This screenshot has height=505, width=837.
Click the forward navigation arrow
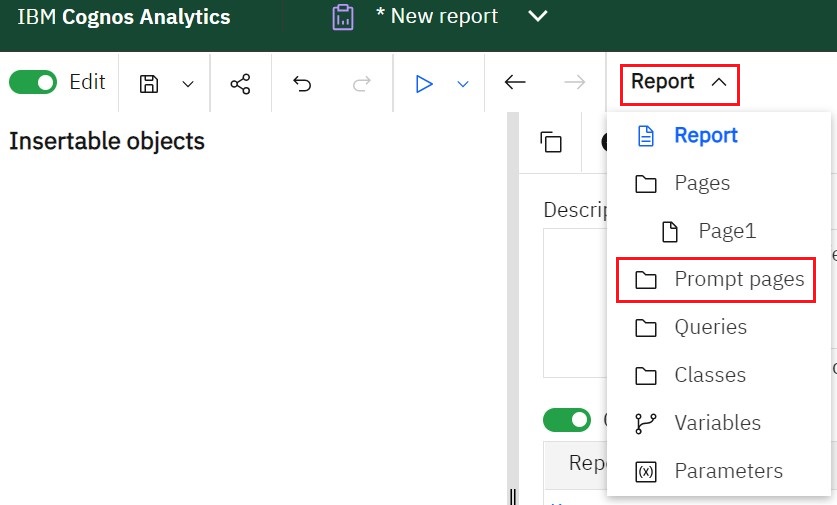tap(574, 82)
